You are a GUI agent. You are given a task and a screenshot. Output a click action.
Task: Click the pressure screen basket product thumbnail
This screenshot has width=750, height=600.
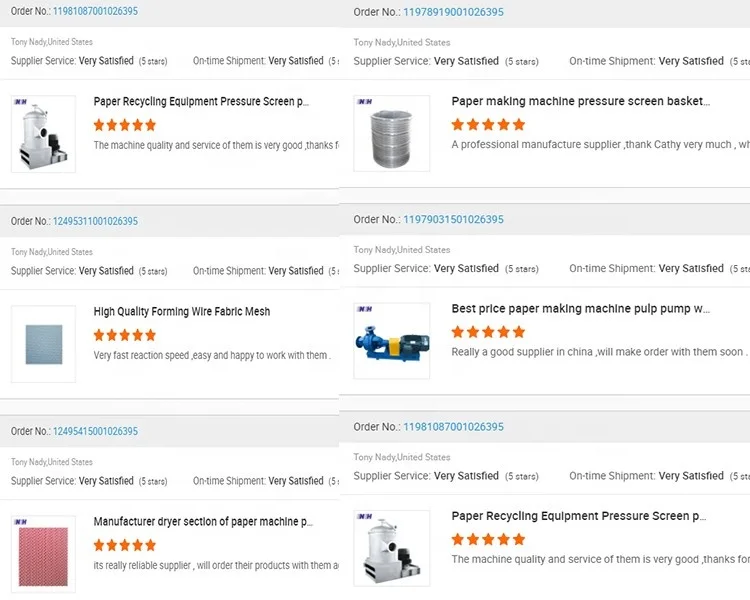[x=392, y=133]
